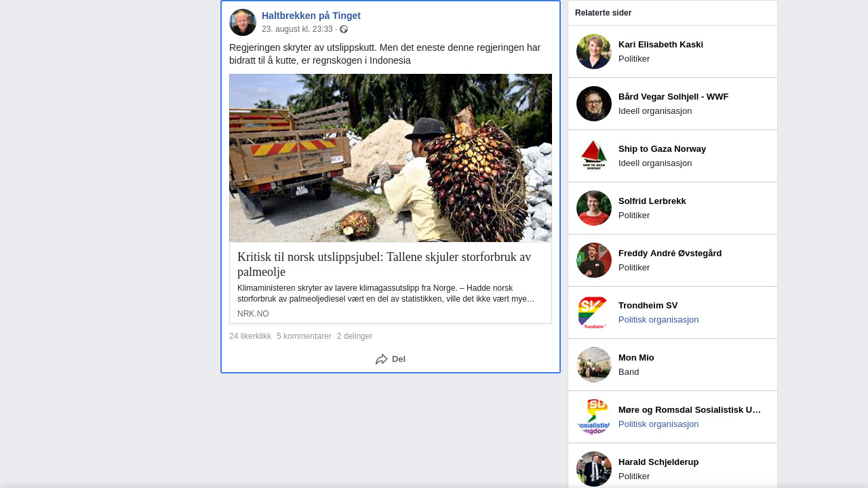Viewport: 868px width, 488px height.
Task: Open Kari Elisabeth Kaski's avatar
Action: (x=594, y=52)
